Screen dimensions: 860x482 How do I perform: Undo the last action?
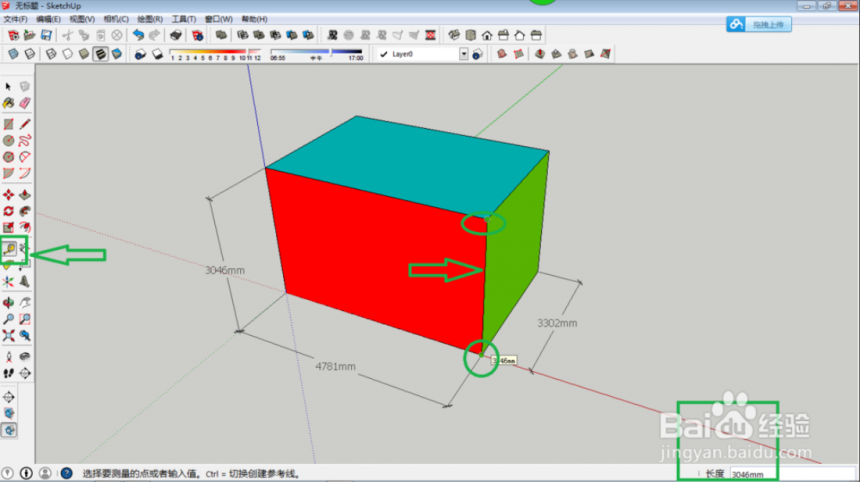(138, 36)
